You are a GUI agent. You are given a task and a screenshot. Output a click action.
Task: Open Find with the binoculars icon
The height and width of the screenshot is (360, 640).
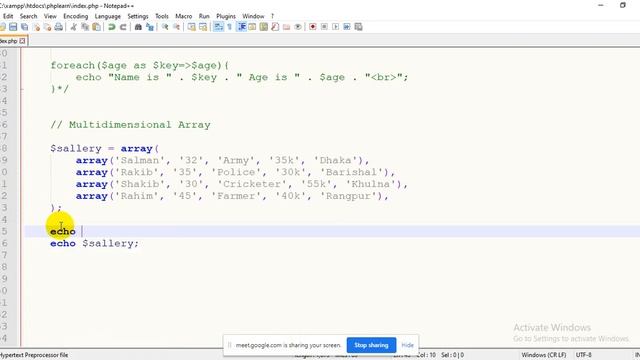click(x=138, y=27)
